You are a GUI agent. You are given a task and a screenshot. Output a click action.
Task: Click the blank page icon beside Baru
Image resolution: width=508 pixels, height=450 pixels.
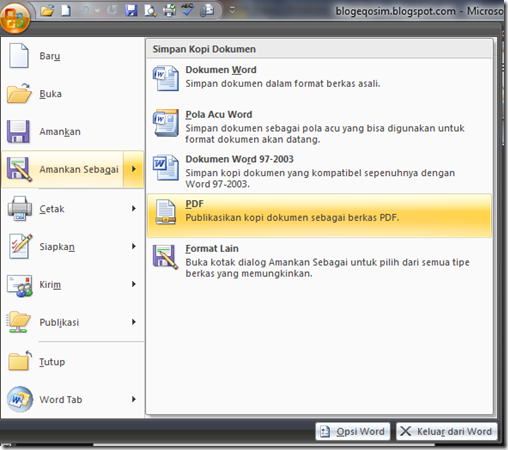19,55
